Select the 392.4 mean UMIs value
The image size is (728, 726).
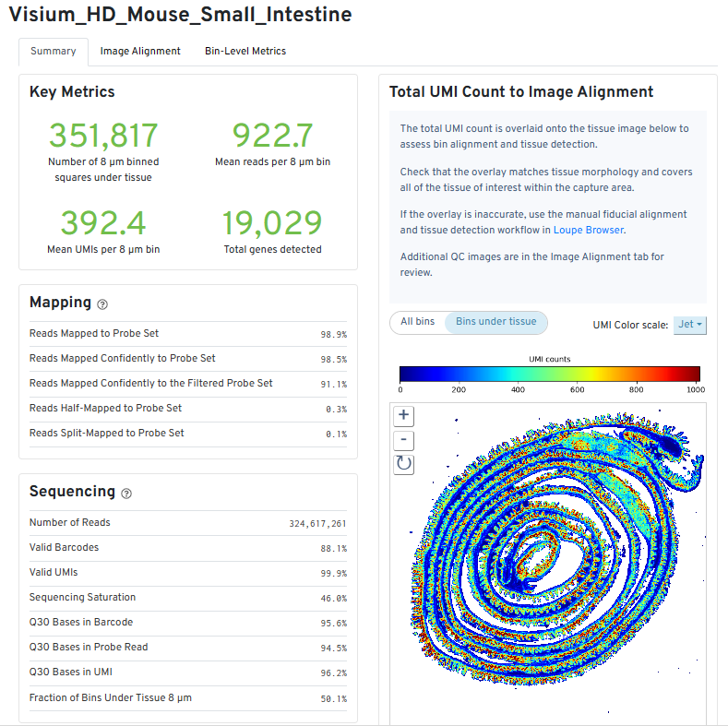103,223
